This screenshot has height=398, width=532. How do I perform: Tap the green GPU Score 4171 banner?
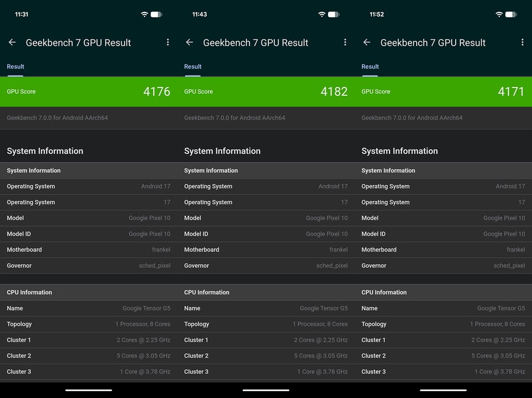[443, 92]
